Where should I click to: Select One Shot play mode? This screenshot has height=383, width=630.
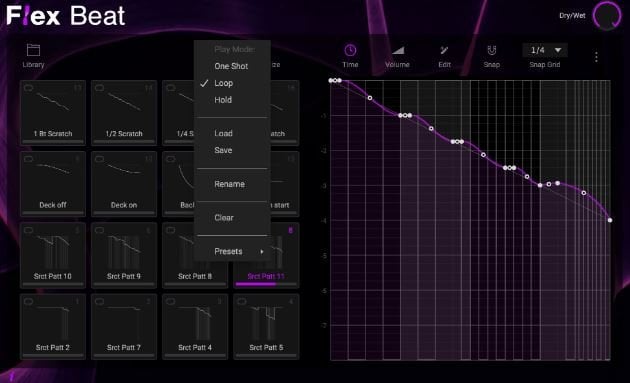coord(231,66)
